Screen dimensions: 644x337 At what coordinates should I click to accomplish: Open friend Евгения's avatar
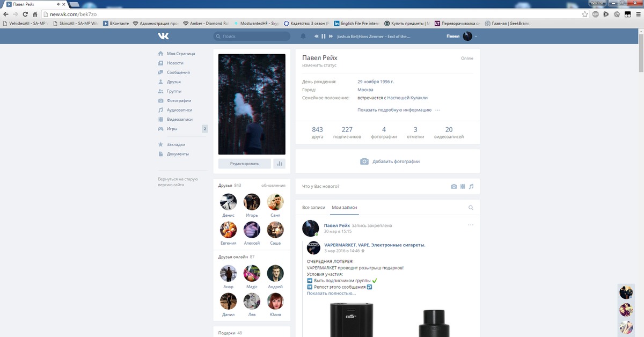(228, 230)
